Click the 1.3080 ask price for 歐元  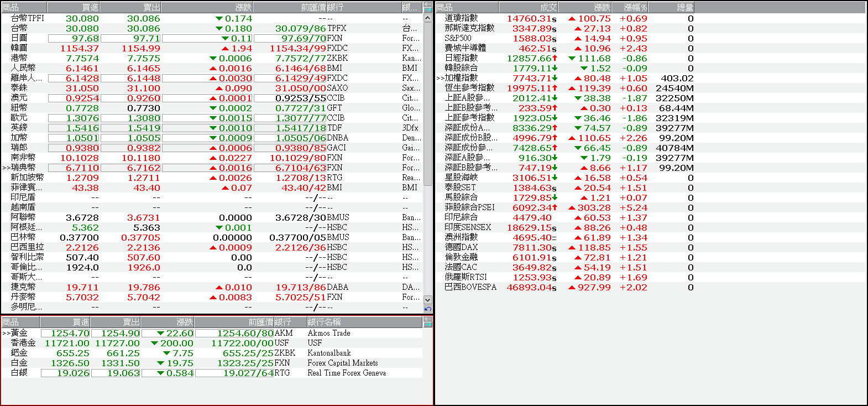click(x=144, y=118)
